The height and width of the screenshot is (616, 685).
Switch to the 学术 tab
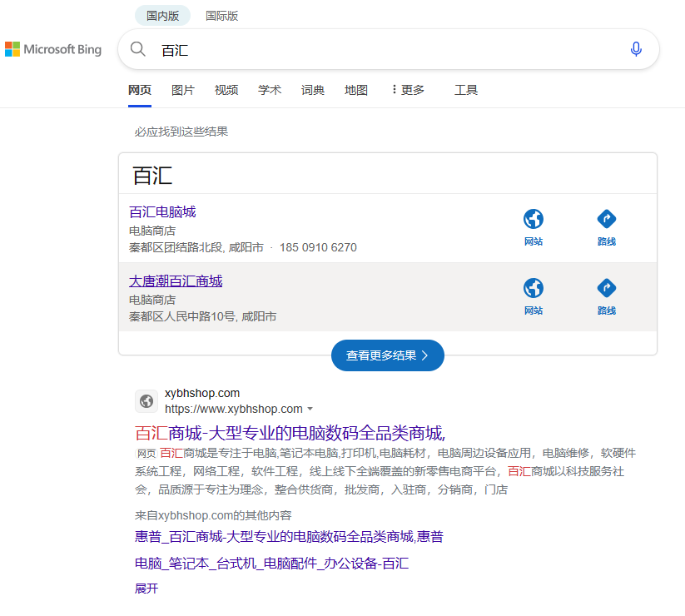click(x=269, y=90)
